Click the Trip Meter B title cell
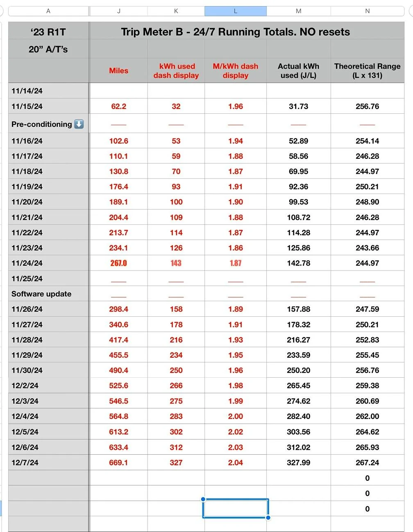 (236, 32)
